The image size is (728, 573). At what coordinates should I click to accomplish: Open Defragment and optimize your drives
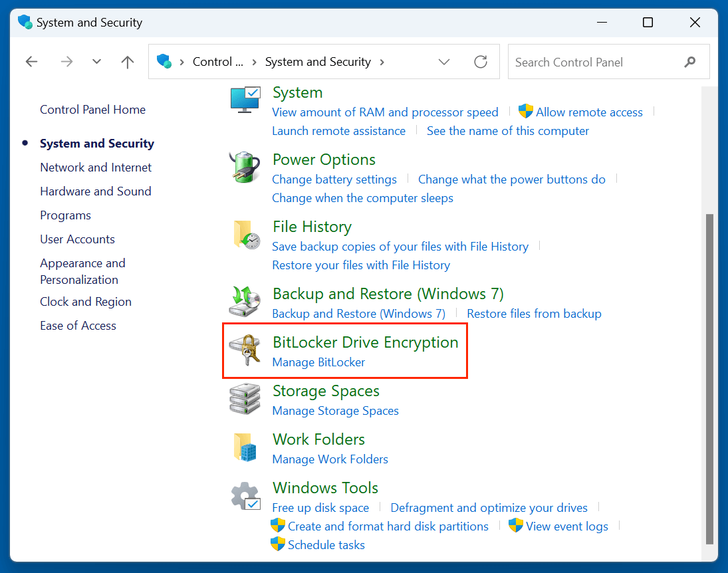tap(489, 508)
